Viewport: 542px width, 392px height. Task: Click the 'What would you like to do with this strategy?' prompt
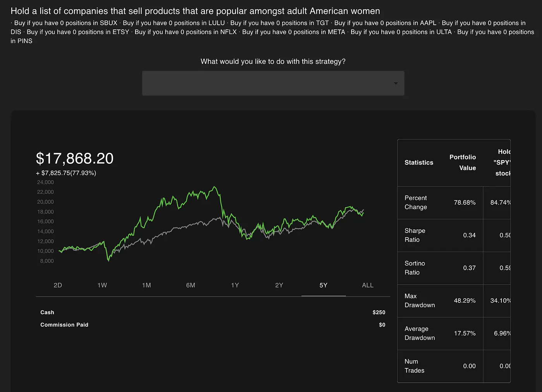coord(273,62)
